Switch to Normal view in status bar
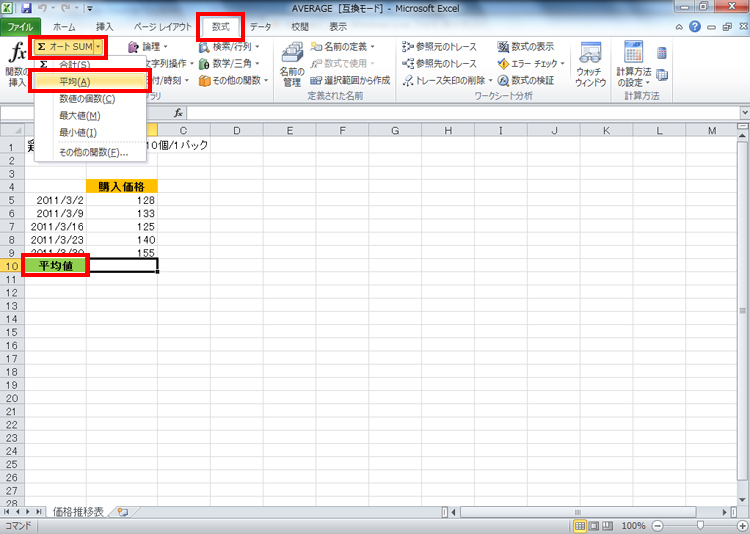The image size is (750, 534). [x=580, y=526]
